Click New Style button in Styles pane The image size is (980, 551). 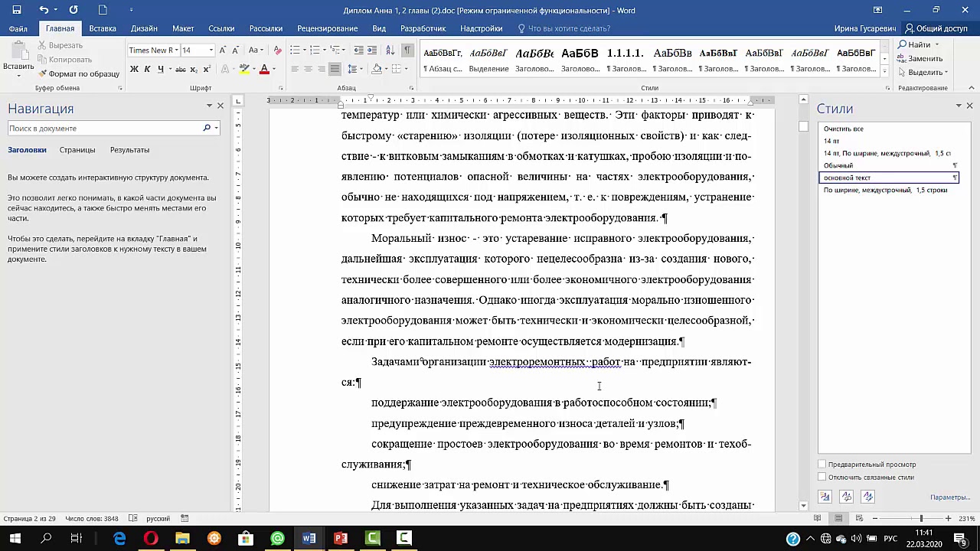tap(825, 497)
